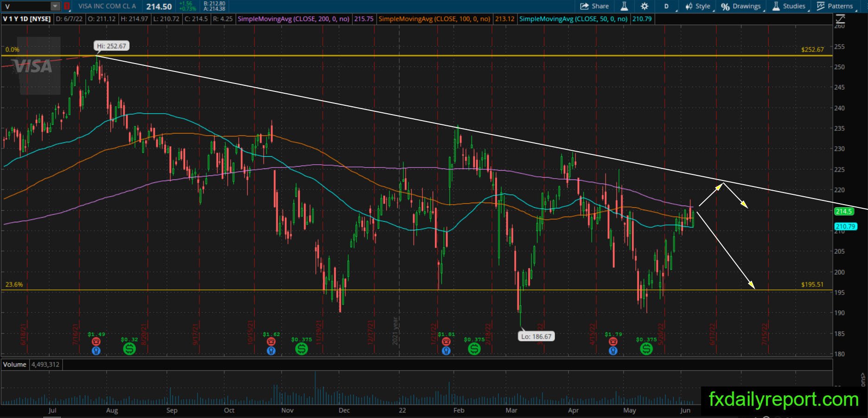
Task: Click the O: 211.12 open value
Action: click(x=102, y=19)
